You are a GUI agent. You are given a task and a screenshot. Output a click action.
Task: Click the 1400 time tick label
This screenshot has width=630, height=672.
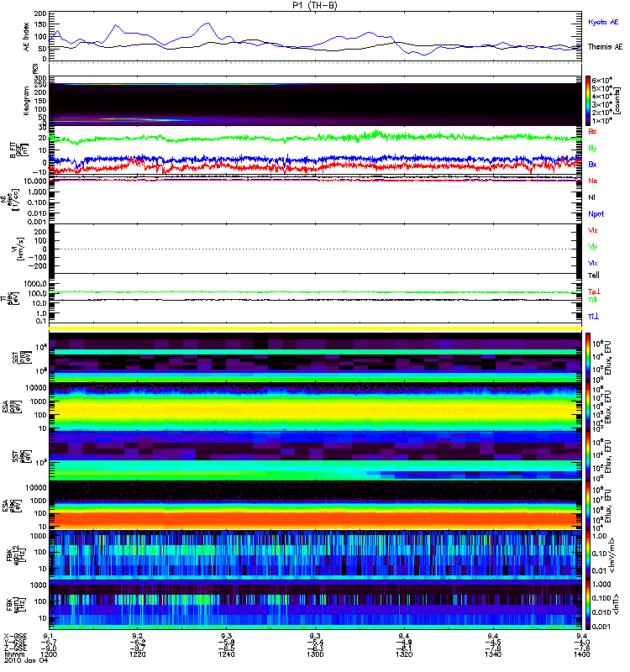582,654
